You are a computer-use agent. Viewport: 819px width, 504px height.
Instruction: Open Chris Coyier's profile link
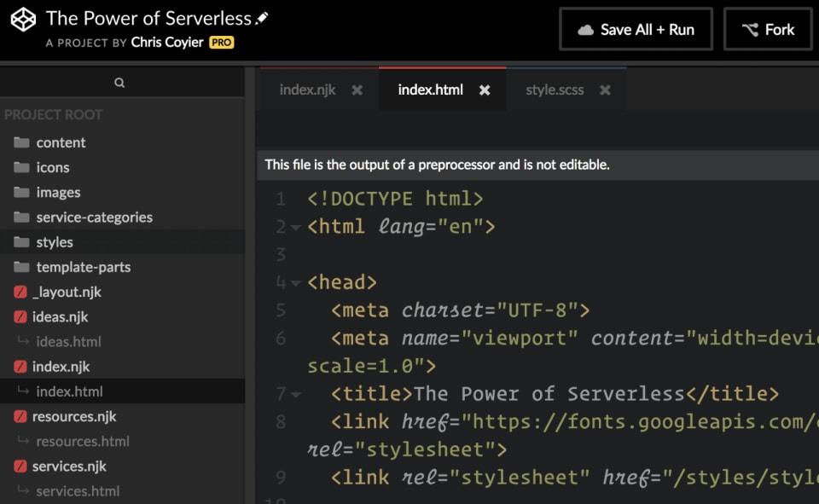169,43
